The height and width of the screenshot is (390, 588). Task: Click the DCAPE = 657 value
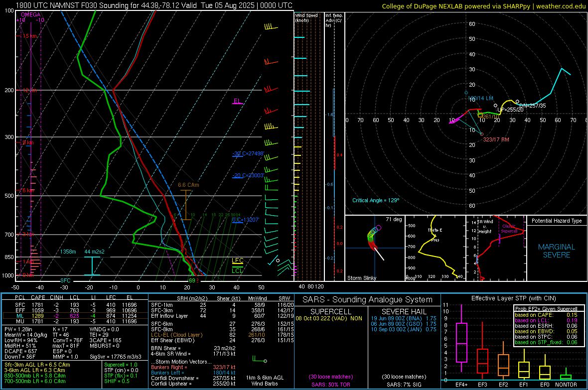20,351
